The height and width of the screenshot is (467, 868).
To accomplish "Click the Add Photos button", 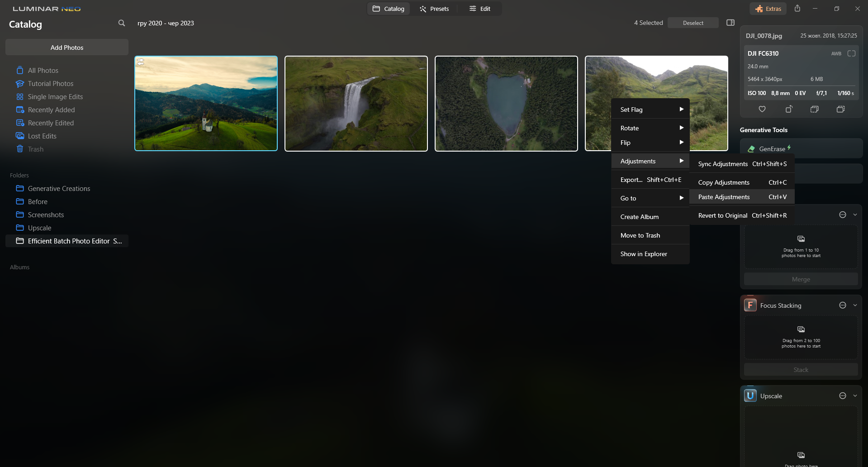I will [x=67, y=48].
